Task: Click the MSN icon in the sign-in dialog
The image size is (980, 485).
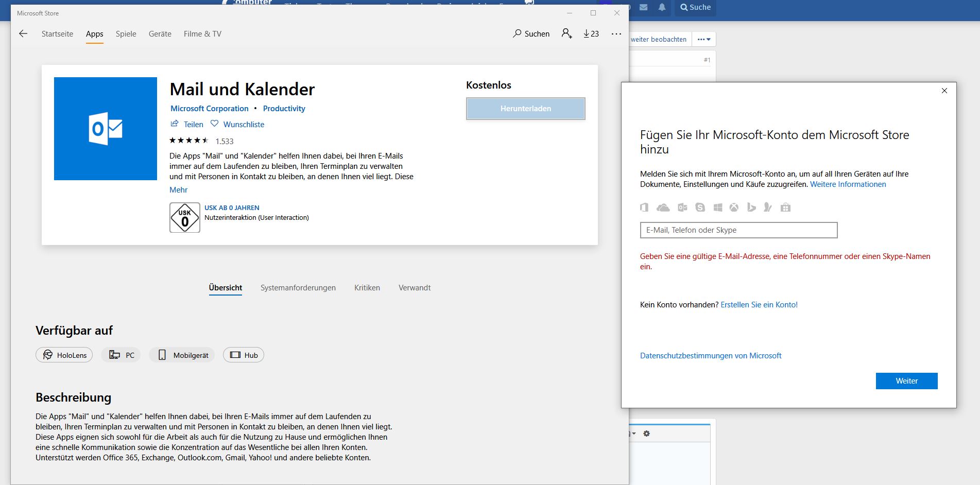Action: pos(768,207)
